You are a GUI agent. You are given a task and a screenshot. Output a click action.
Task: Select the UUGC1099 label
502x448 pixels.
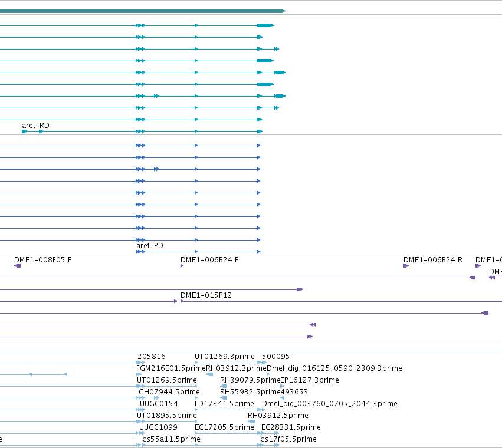pyautogui.click(x=158, y=427)
